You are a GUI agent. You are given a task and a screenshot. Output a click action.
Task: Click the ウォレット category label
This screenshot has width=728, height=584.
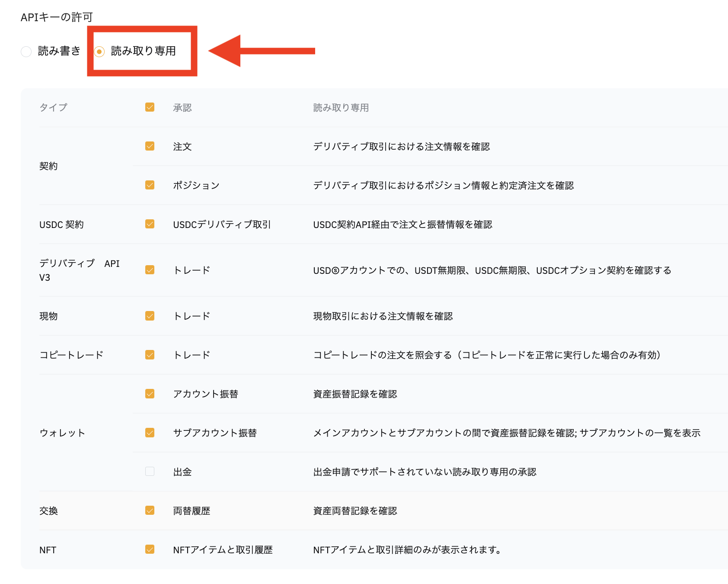(62, 433)
